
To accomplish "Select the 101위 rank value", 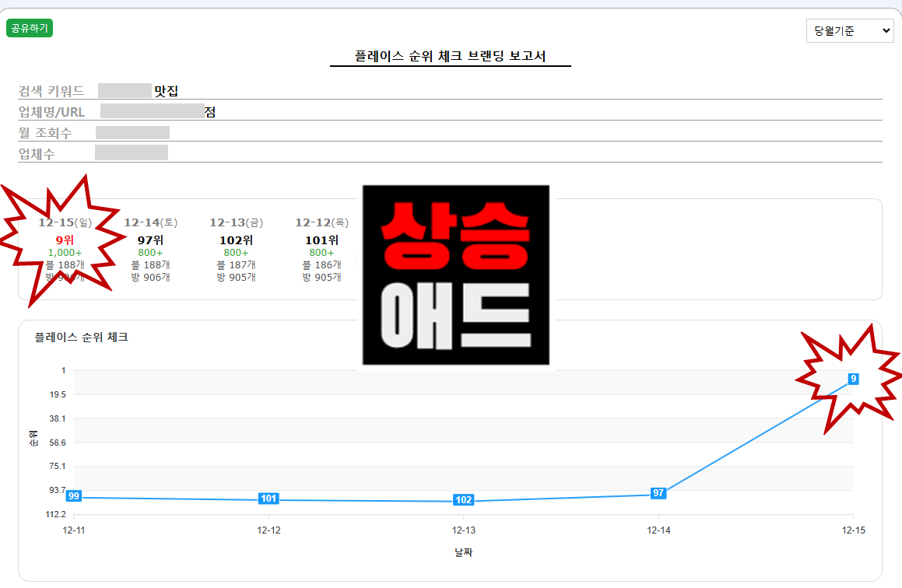I will 322,240.
